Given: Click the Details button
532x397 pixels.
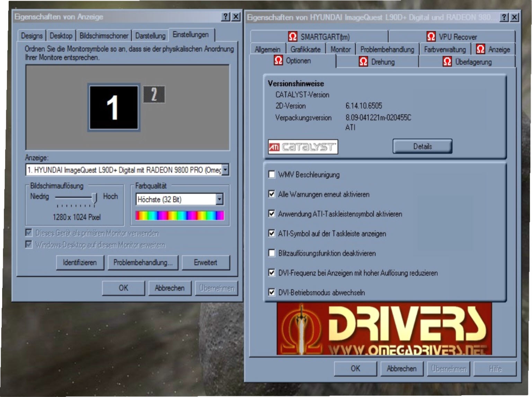Looking at the screenshot, I should 422,146.
